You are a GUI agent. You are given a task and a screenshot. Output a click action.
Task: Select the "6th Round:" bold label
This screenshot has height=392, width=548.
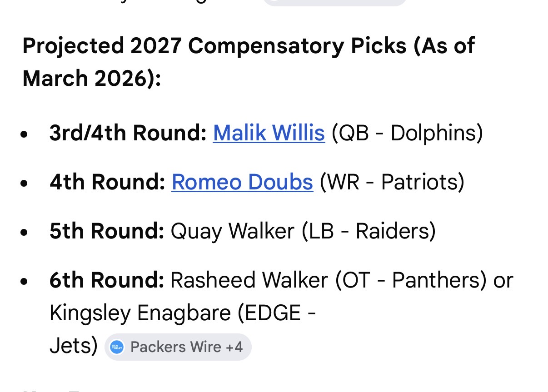click(107, 280)
